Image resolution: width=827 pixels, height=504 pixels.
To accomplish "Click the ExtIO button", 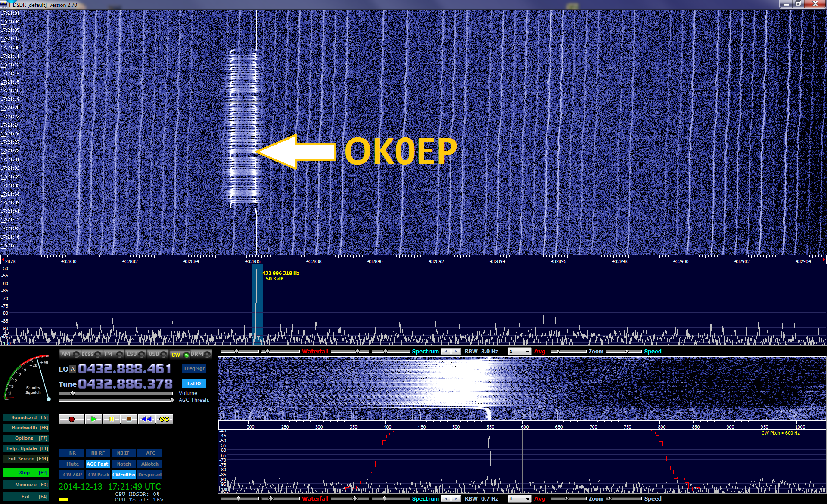I will pyautogui.click(x=194, y=383).
